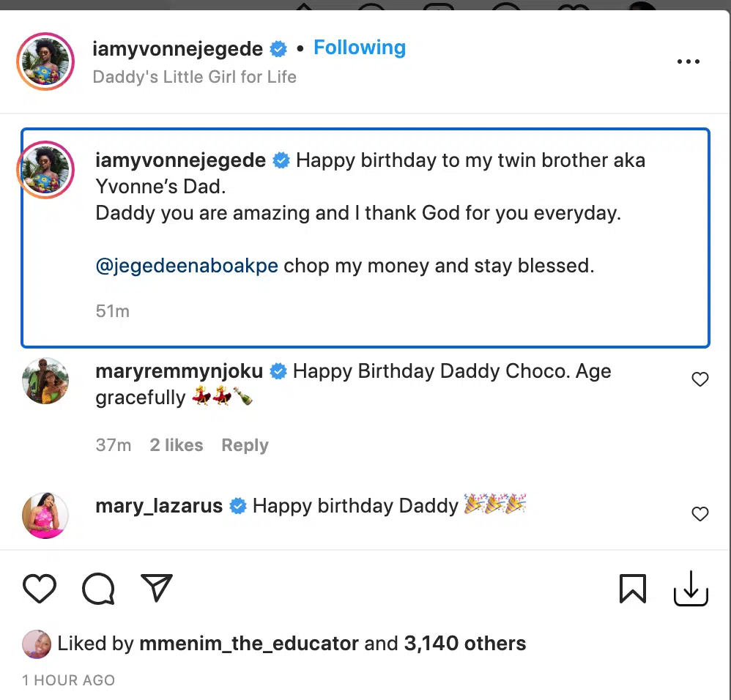
Task: Open @jegedeenaboakpe mention link
Action: coord(187,266)
